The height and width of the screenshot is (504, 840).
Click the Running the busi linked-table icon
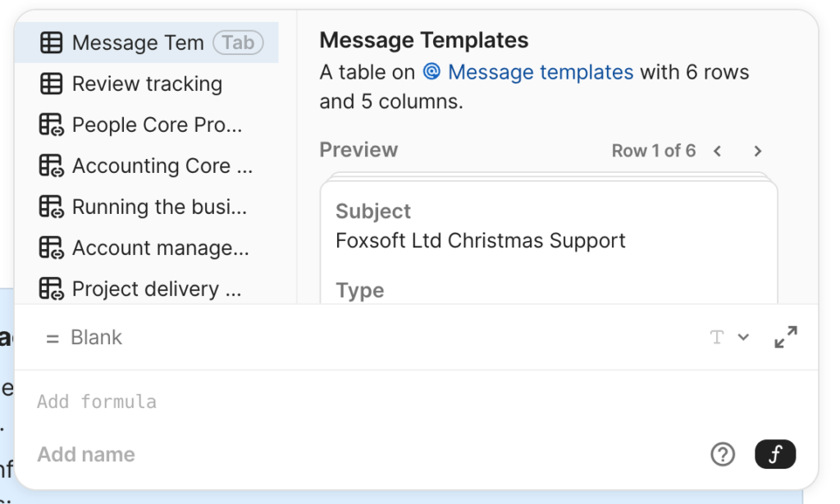coord(51,207)
